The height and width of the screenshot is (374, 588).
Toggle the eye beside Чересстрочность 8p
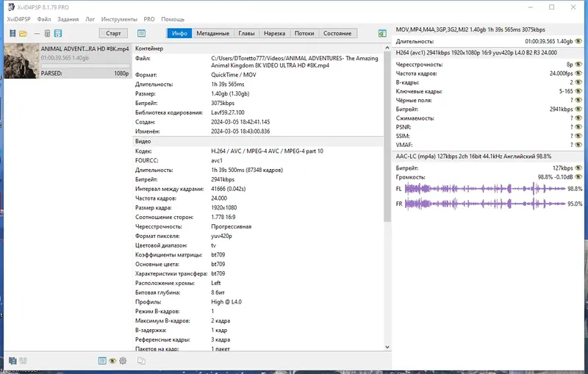(578, 65)
